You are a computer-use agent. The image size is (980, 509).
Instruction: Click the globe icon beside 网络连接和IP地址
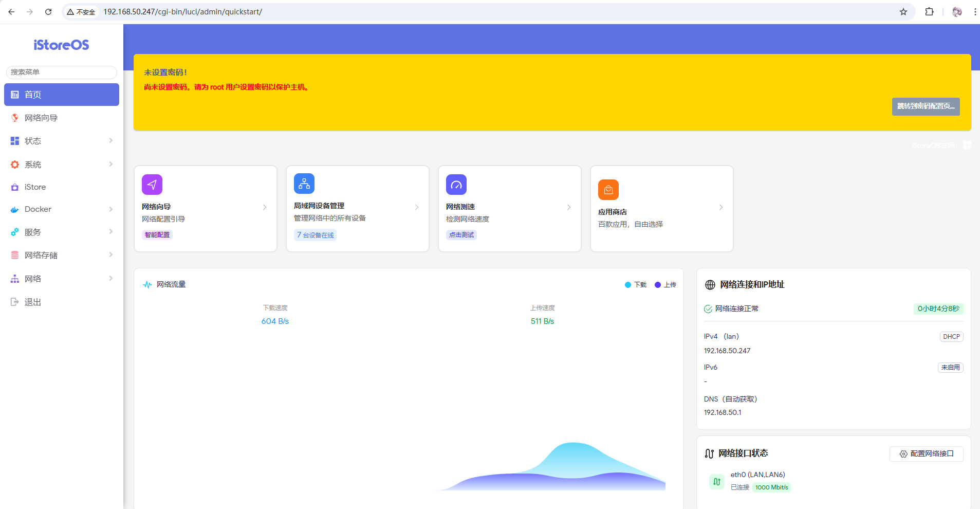[710, 285]
